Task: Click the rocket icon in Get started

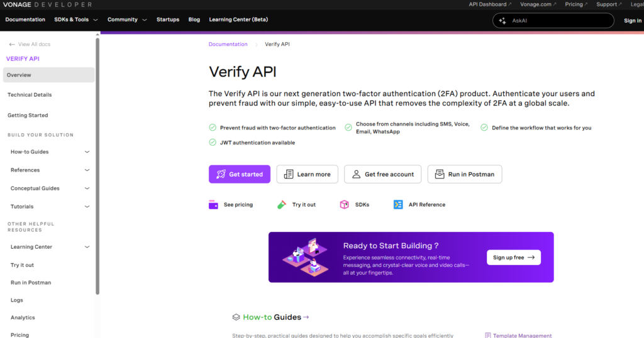Action: point(221,174)
